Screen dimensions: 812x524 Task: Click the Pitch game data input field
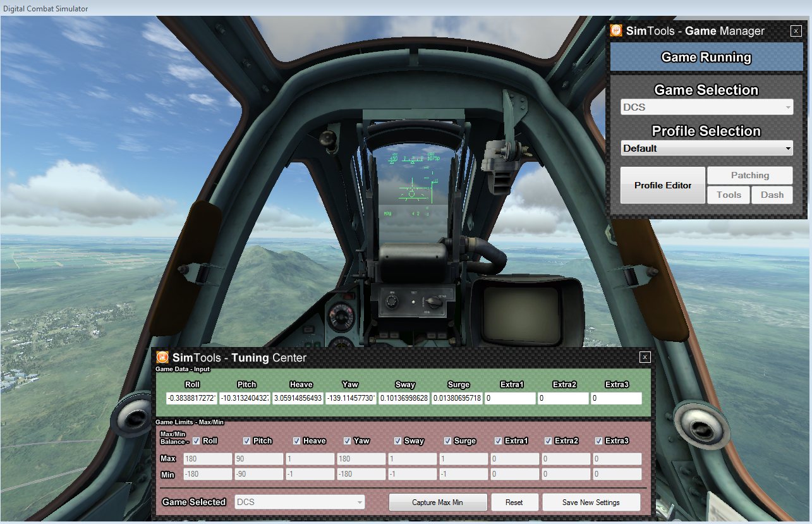[x=245, y=398]
